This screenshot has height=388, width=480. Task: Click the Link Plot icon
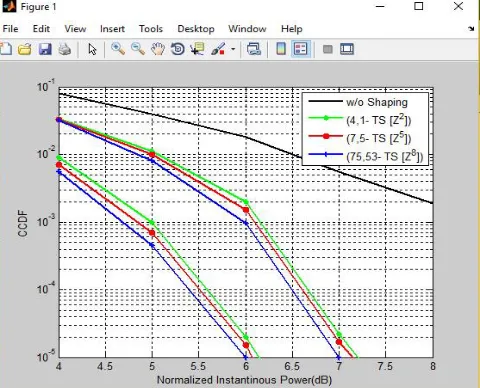[x=254, y=49]
